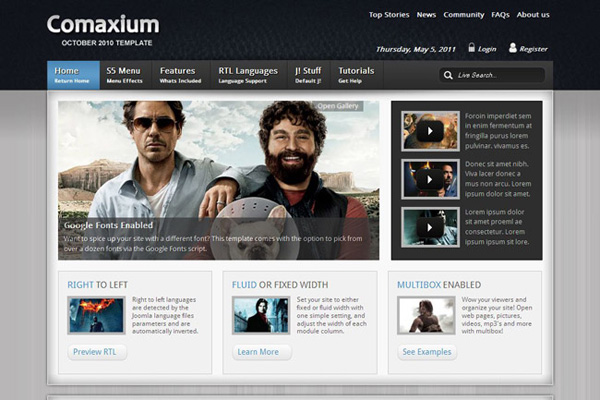This screenshot has height=400, width=600.
Task: Open the thumbnail under Fluid or Fixed Width
Action: [x=261, y=315]
